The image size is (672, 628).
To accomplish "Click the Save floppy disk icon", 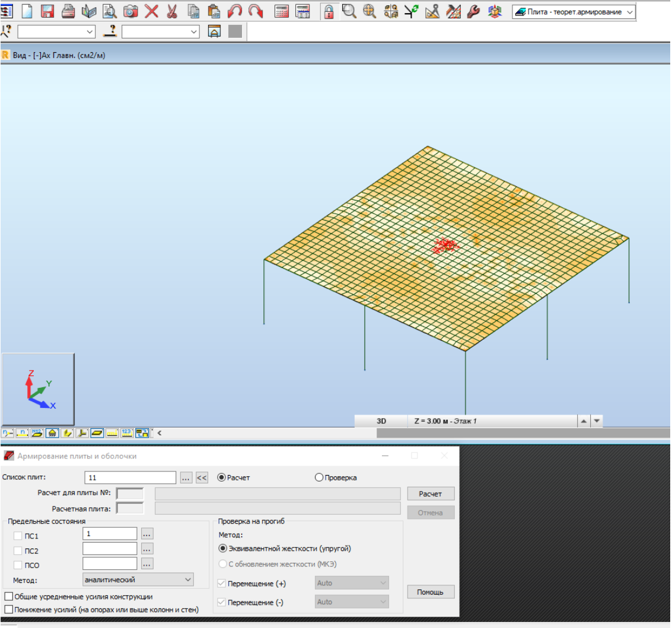I will coord(47,11).
